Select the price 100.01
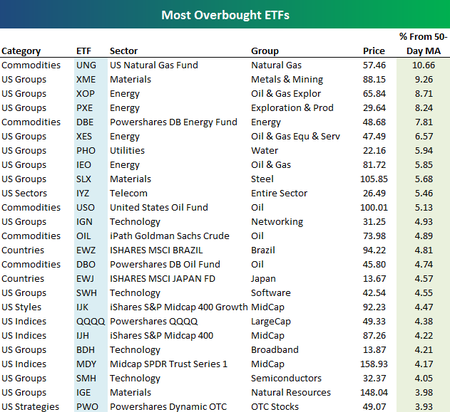Viewport: 450px width, 412px height. [374, 208]
